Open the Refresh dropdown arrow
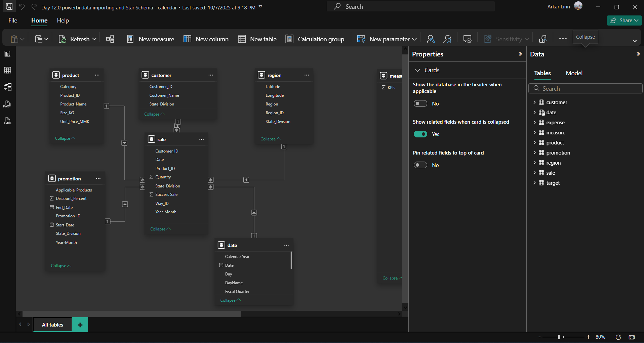644x343 pixels. [x=94, y=39]
